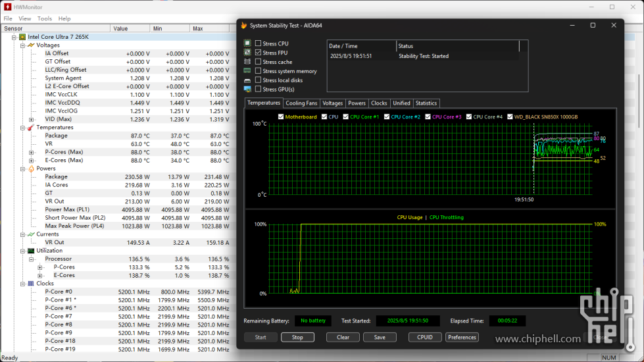Click the Stress GPU(s) monitor icon
Viewport: 644px width, 362px height.
pyautogui.click(x=247, y=89)
